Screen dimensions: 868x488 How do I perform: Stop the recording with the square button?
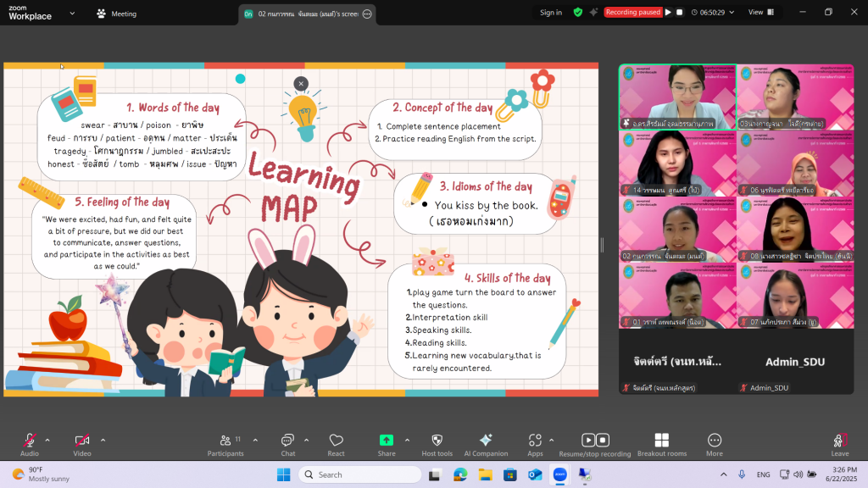click(x=679, y=12)
